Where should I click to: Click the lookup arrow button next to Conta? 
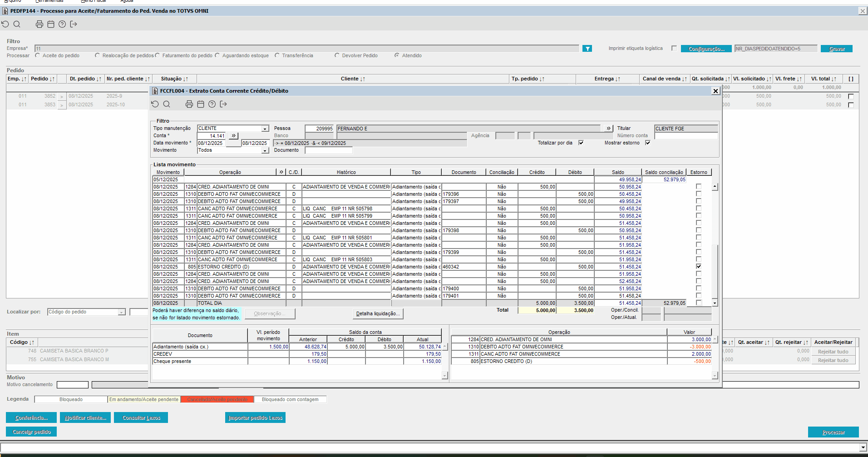[233, 136]
